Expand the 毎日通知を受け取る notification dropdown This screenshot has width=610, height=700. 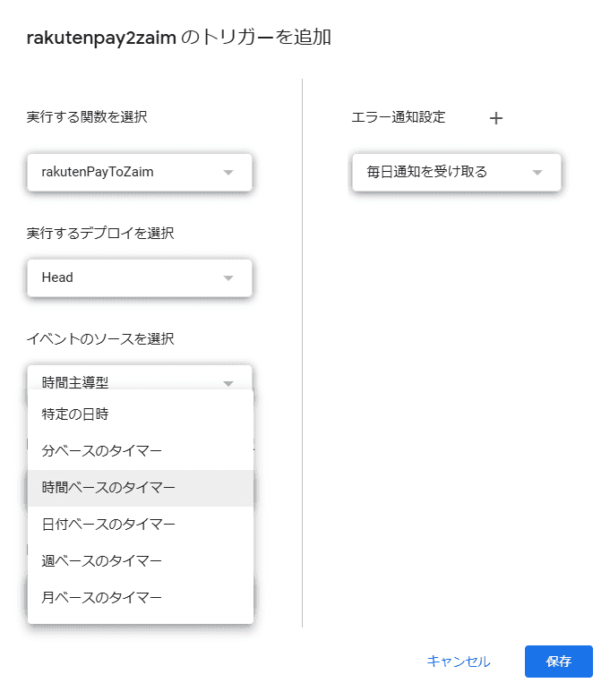tap(456, 172)
